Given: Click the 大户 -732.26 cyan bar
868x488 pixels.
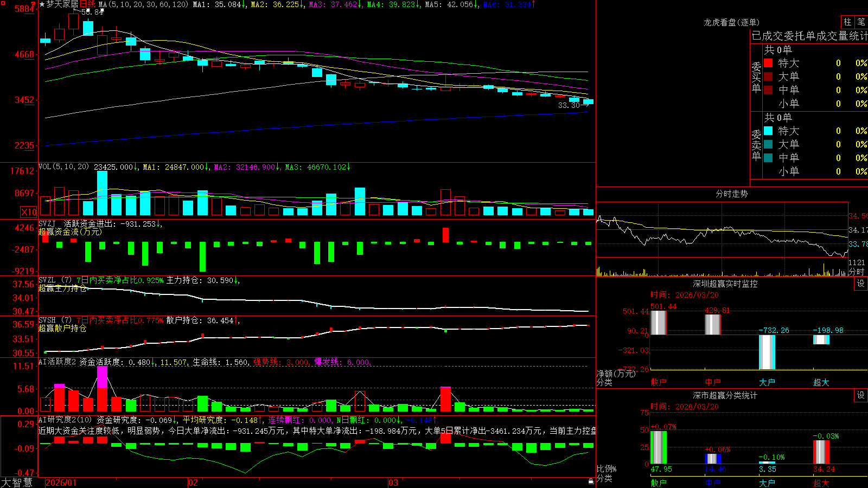Looking at the screenshot, I should tap(767, 352).
